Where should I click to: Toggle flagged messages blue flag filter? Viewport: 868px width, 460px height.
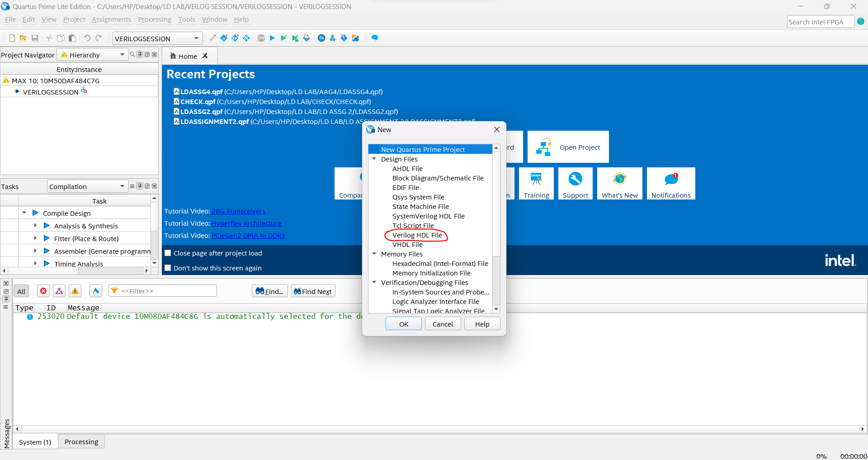click(x=96, y=291)
